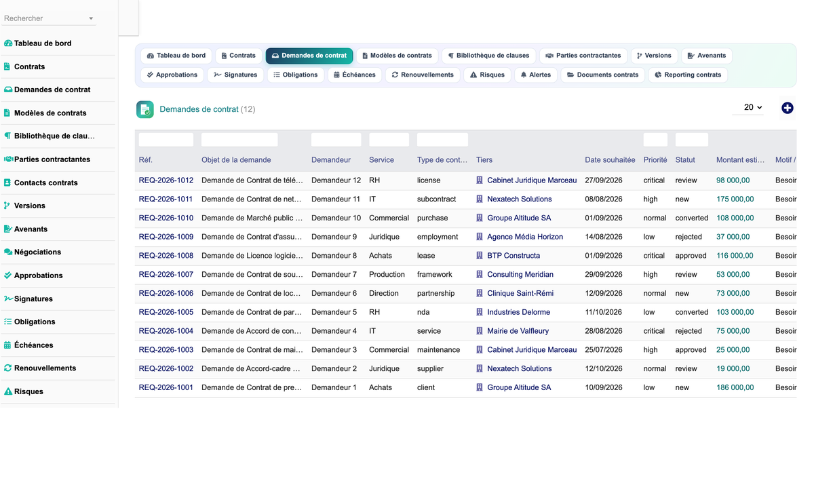Open request REQ-2026-1001
The width and height of the screenshot is (814, 504).
[x=166, y=387]
